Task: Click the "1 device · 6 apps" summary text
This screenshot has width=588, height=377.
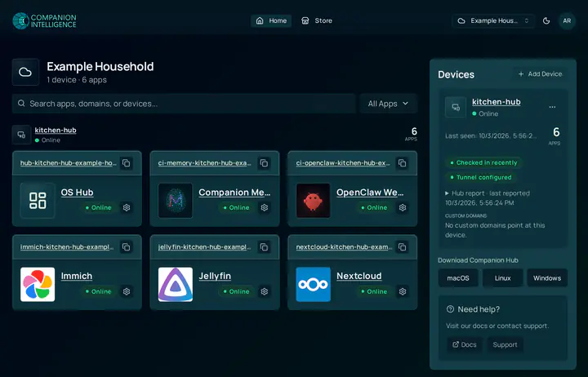Action: 77,80
